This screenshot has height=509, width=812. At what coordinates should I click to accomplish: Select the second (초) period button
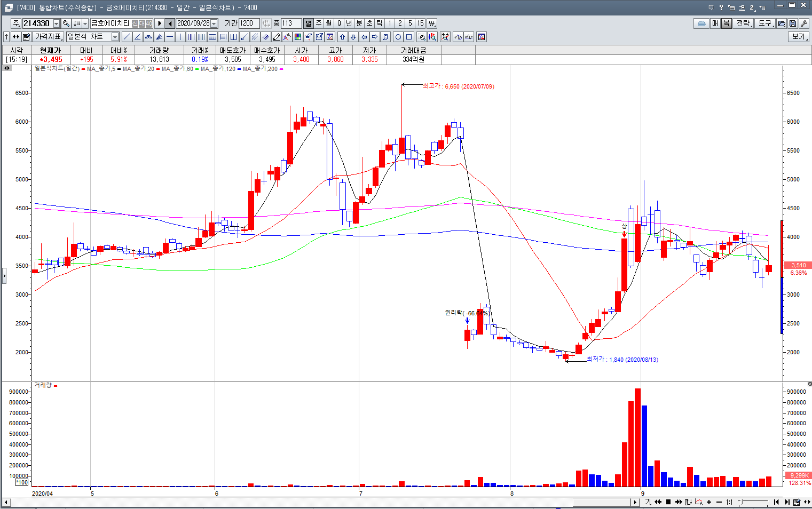click(x=369, y=23)
